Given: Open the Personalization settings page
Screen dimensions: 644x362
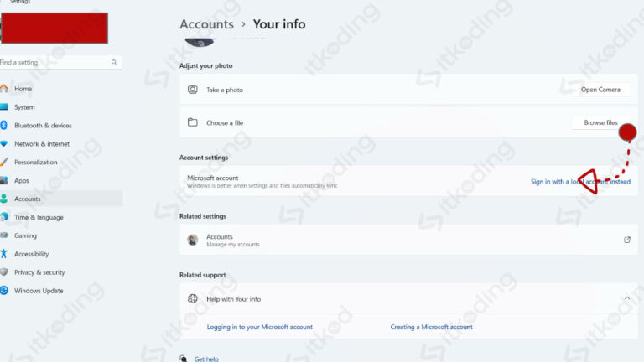Looking at the screenshot, I should (x=35, y=162).
